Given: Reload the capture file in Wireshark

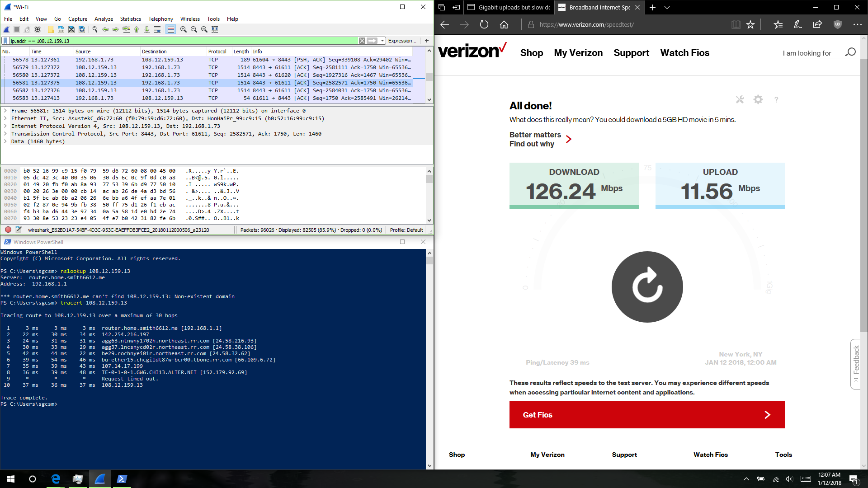Looking at the screenshot, I should click(x=82, y=29).
